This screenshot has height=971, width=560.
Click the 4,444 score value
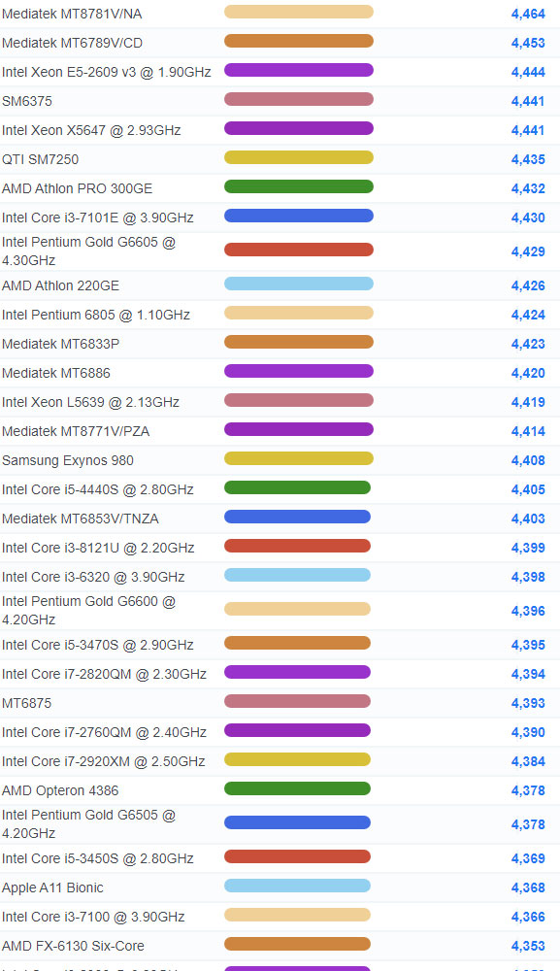[x=528, y=72]
